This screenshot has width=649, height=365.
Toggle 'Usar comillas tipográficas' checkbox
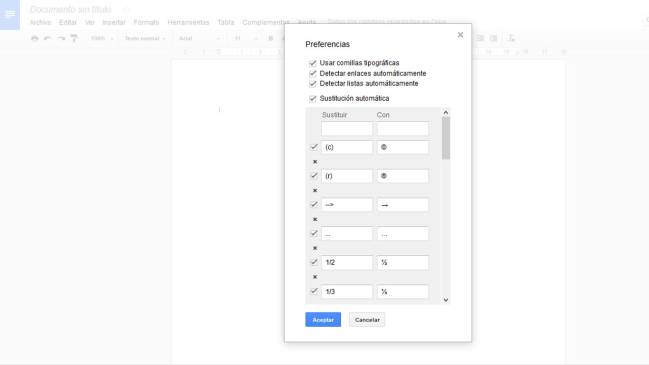(x=312, y=63)
